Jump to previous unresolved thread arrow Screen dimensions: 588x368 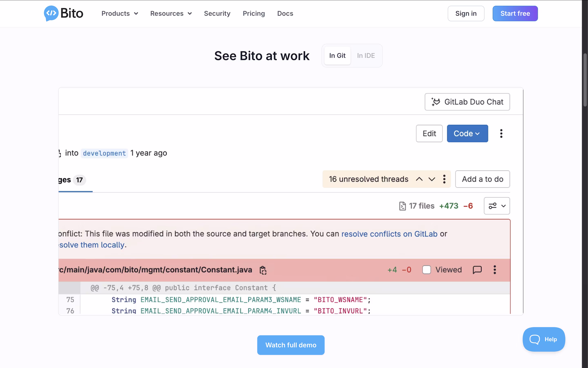(x=419, y=179)
